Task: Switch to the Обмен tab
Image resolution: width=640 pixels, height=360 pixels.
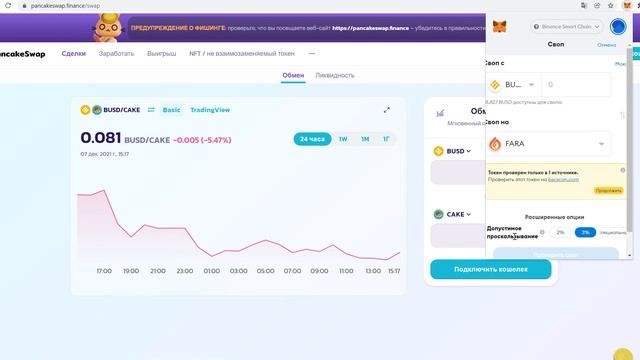Action: (x=293, y=76)
